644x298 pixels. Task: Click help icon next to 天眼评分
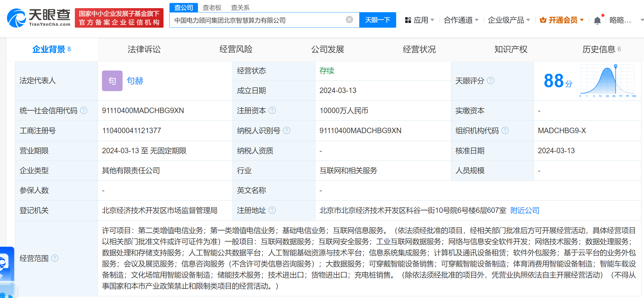click(x=491, y=81)
